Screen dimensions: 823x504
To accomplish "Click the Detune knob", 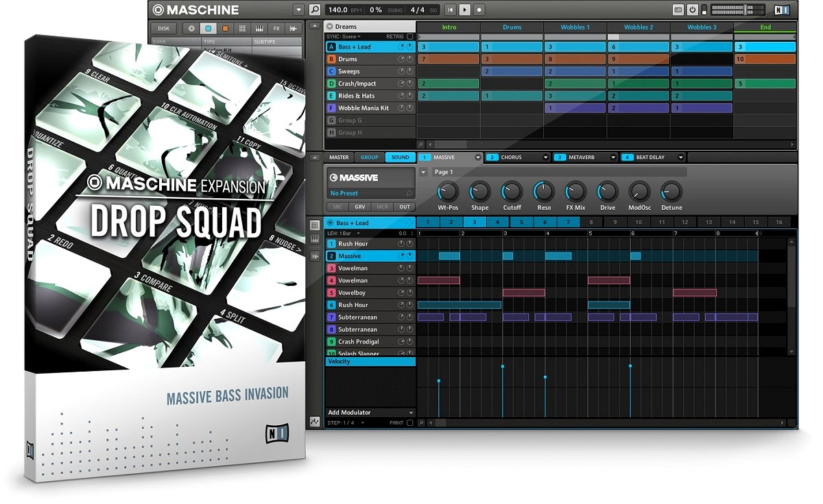I will coord(671,191).
